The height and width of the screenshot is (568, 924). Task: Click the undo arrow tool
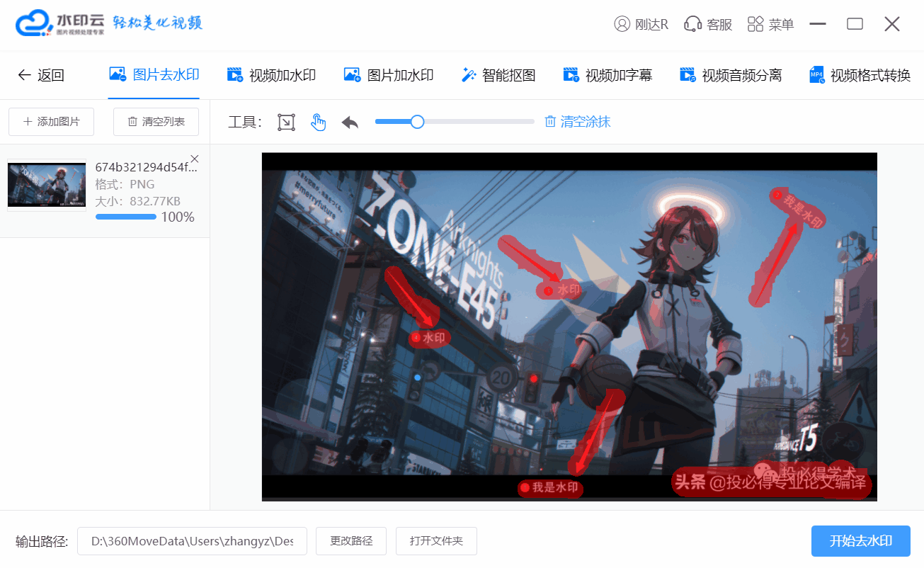pyautogui.click(x=350, y=123)
